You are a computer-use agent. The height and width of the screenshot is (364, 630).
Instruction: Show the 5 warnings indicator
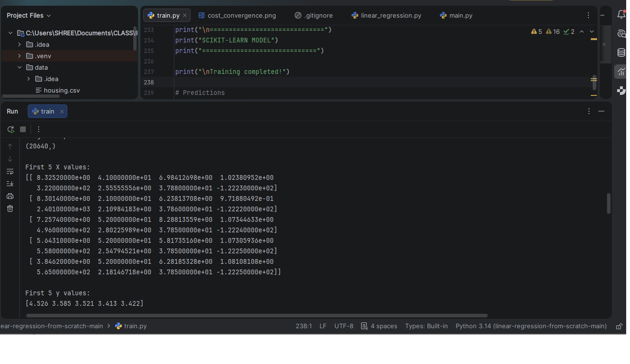[536, 31]
